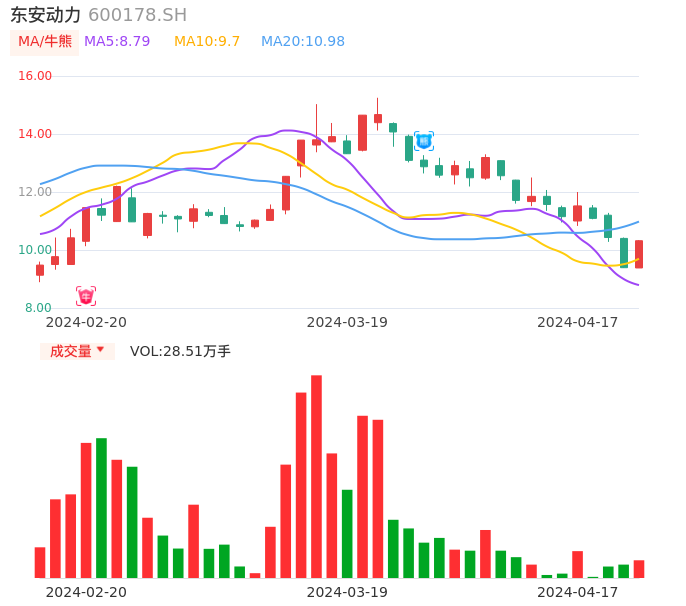Open the 成交量 indicator dropdown arrow

click(100, 350)
